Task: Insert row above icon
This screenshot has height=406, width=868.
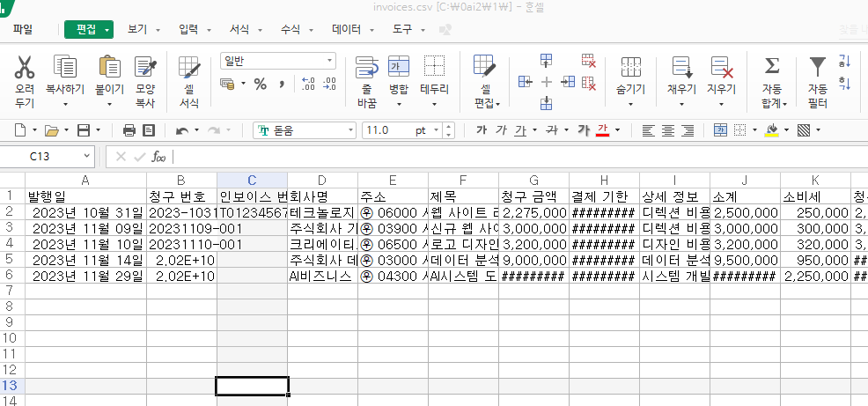Action: pos(547,61)
